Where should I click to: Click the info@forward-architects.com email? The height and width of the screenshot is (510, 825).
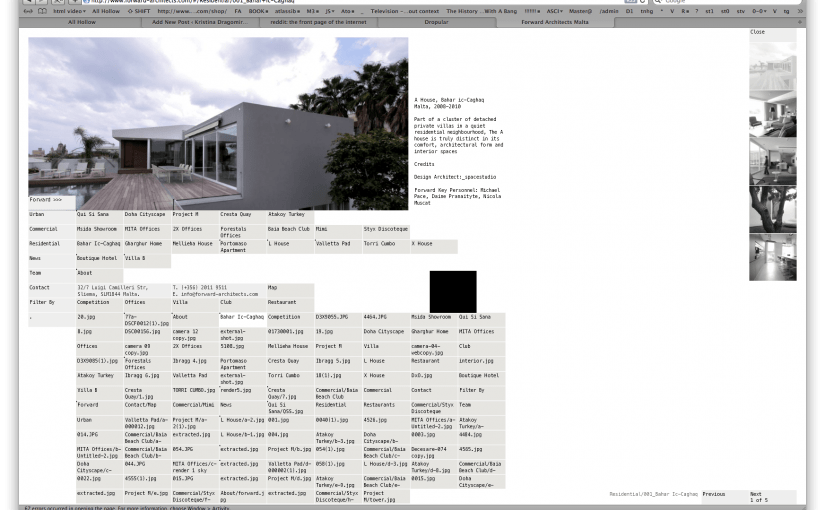click(x=219, y=294)
